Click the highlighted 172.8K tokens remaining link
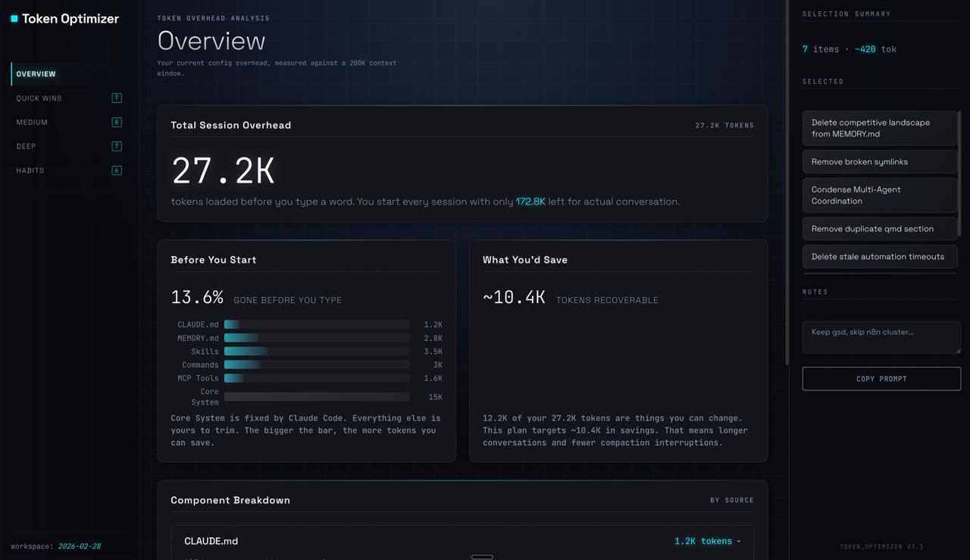This screenshot has width=970, height=560. [x=531, y=202]
